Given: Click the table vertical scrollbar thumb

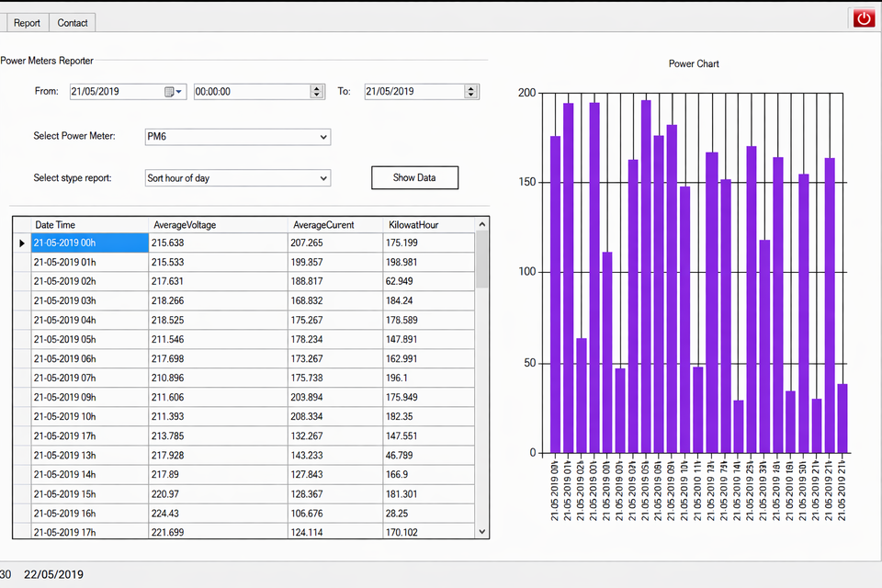Looking at the screenshot, I should click(481, 259).
